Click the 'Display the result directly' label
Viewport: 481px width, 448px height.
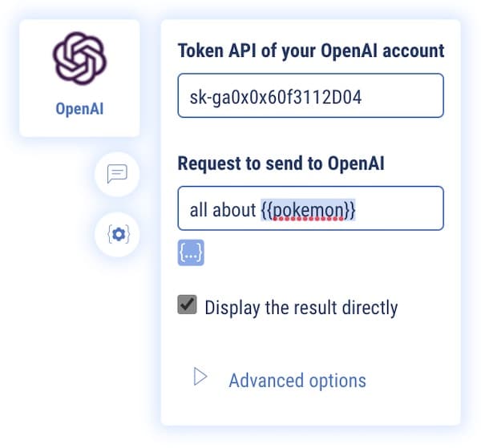tap(301, 307)
